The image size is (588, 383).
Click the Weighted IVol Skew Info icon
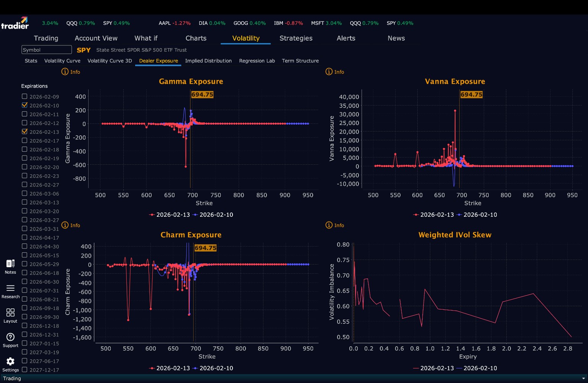click(329, 225)
